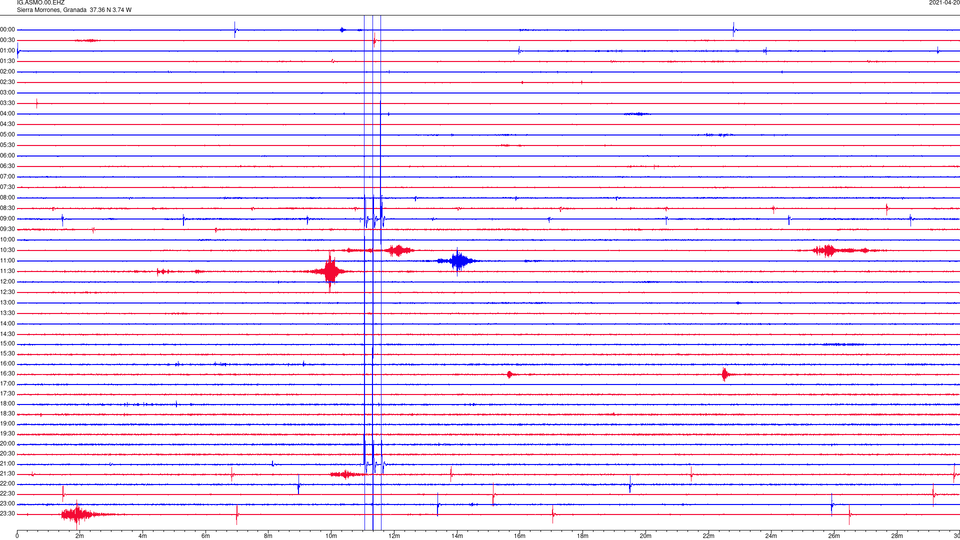This screenshot has width=960, height=540.
Task: Select the 07:00 trace time label
Action: [7, 176]
